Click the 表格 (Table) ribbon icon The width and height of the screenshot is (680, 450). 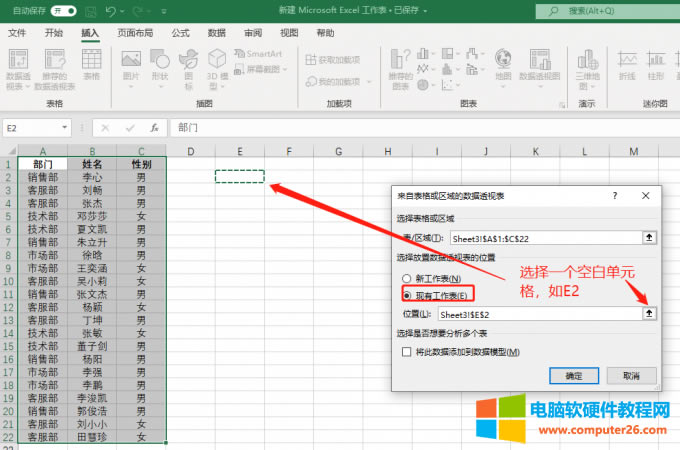tap(91, 64)
